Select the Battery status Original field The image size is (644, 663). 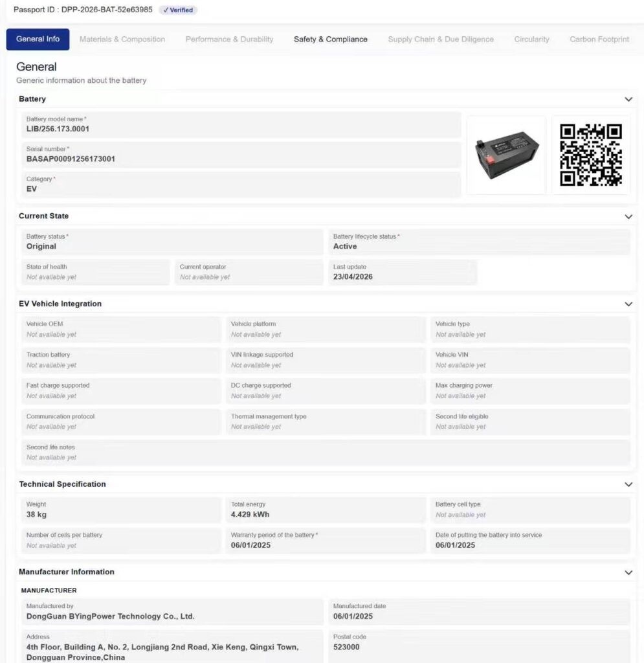(x=172, y=242)
